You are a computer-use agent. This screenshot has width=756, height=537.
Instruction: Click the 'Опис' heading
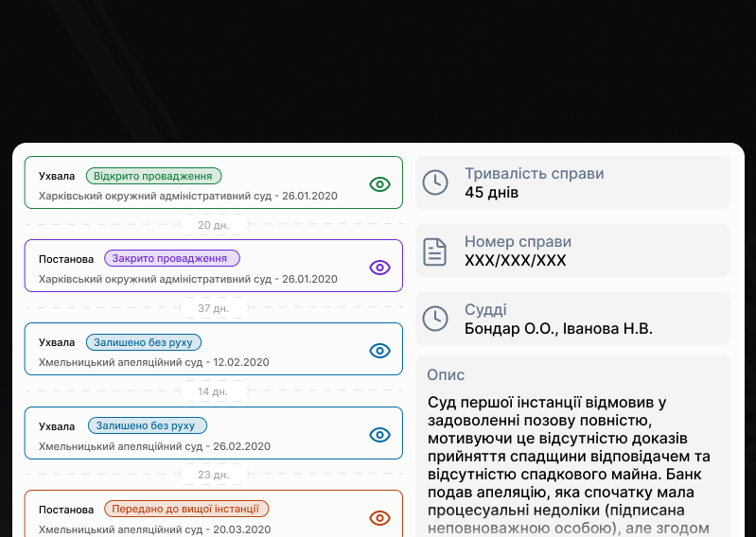(446, 374)
